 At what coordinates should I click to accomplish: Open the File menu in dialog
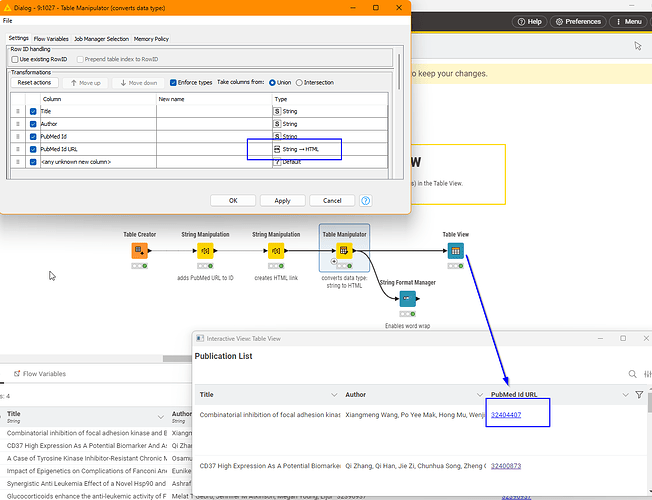pyautogui.click(x=8, y=20)
